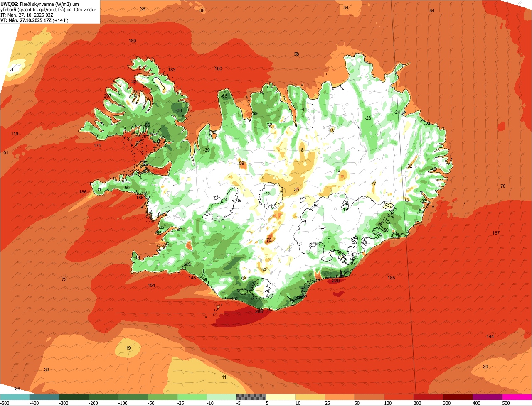
Task: Choose the teal legend swatch between -500 and -400
Action: click(15, 397)
